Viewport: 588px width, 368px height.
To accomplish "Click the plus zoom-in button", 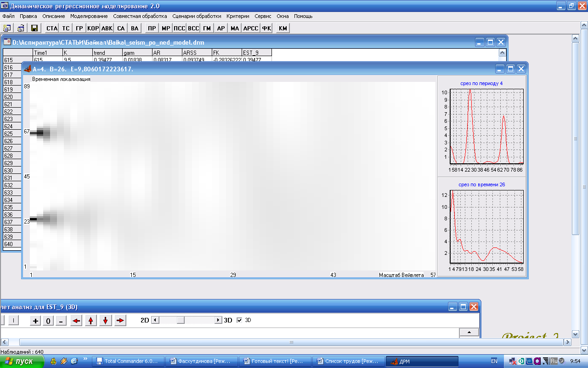I will pyautogui.click(x=35, y=321).
